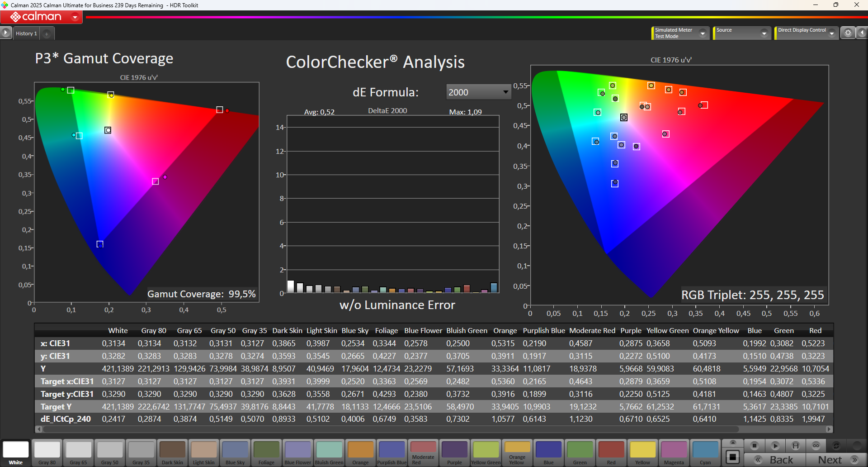Click the black square pattern window button
Viewport: 868px width, 467px height.
pyautogui.click(x=733, y=456)
